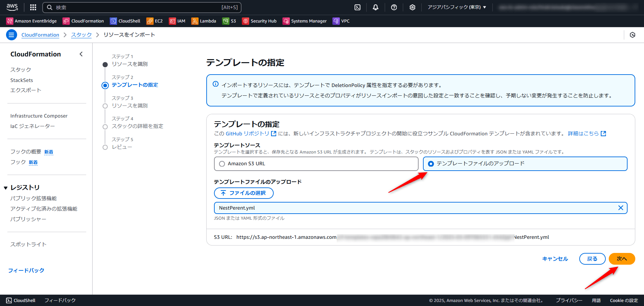The width and height of the screenshot is (644, 306).
Task: Click キャンセル to cancel import
Action: tap(555, 259)
